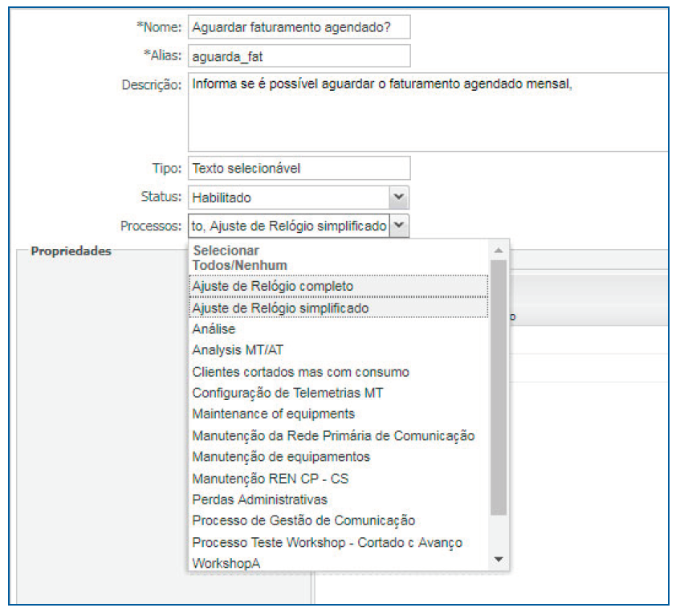
Task: Deselect Ajuste de Relógio completo
Action: (272, 286)
